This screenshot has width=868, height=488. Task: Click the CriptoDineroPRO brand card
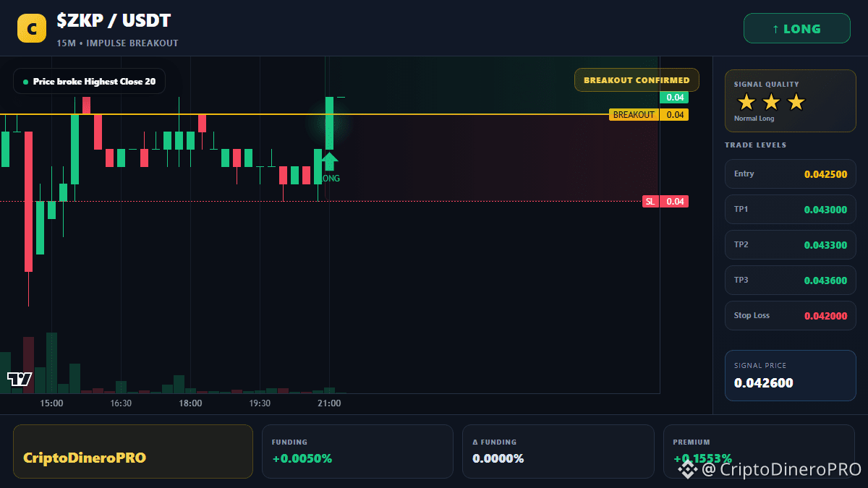pyautogui.click(x=133, y=451)
